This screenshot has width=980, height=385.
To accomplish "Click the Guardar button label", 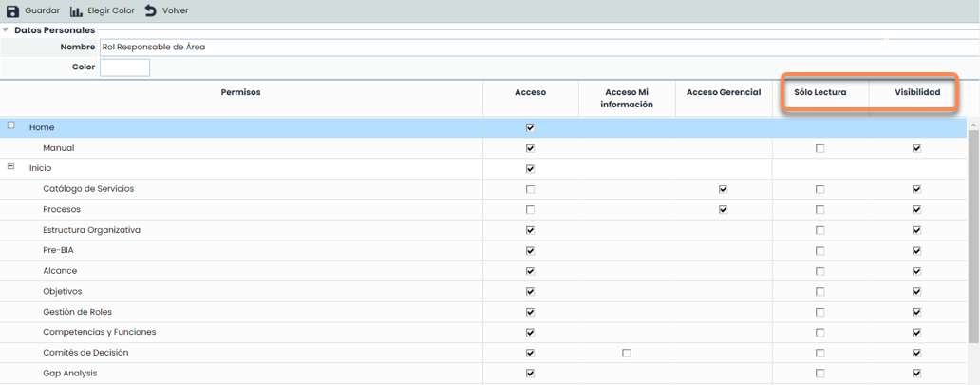I will coord(42,10).
